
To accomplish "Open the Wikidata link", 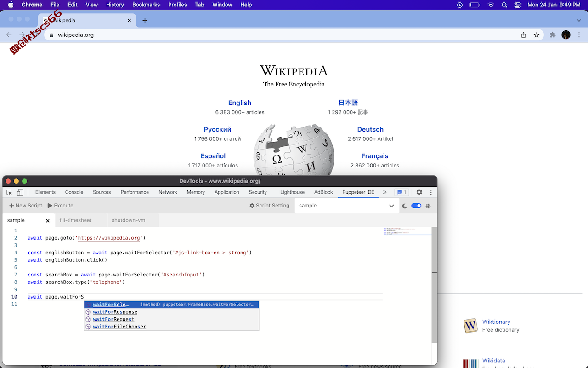I will coord(494,361).
